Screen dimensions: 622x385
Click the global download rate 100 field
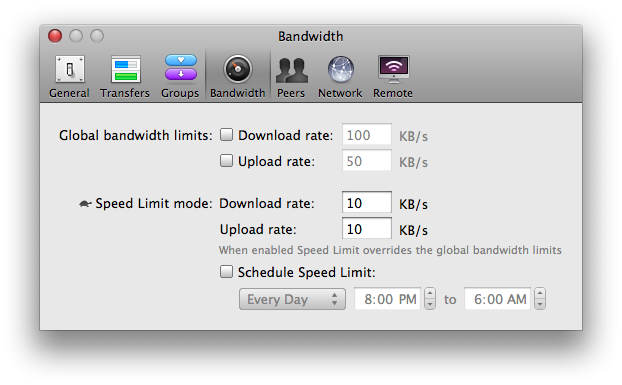pyautogui.click(x=367, y=135)
